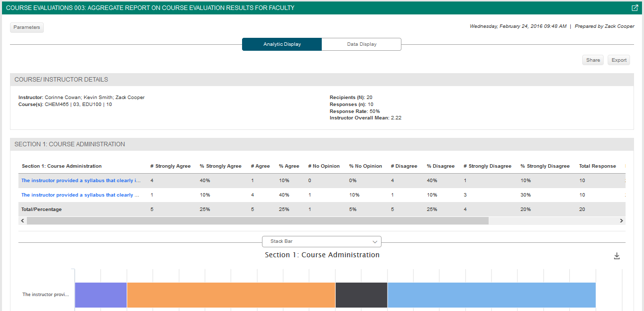Switch to Data Display tab

click(362, 44)
